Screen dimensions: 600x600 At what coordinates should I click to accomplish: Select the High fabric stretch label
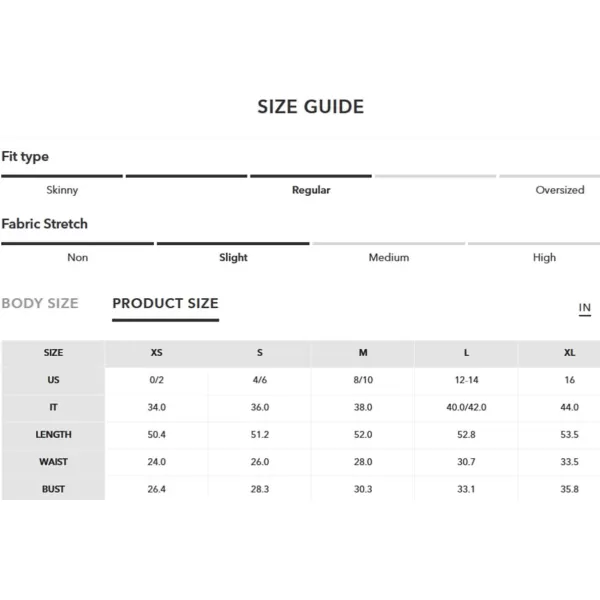544,258
